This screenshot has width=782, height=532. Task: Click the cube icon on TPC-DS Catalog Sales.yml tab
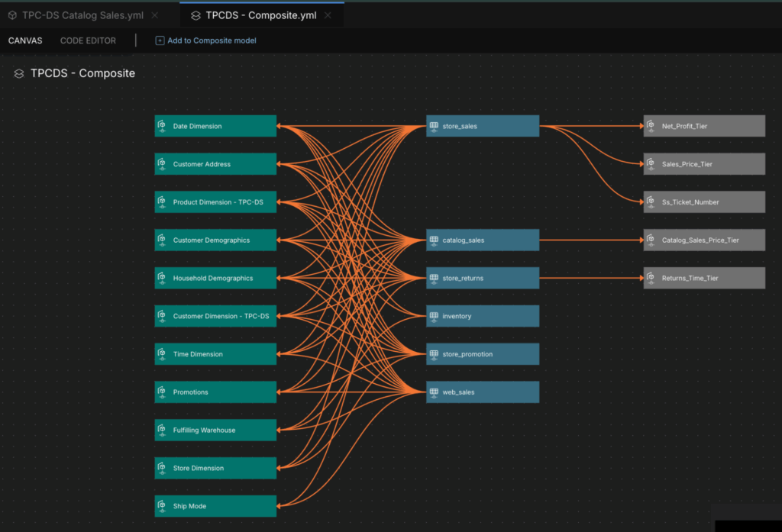[12, 15]
